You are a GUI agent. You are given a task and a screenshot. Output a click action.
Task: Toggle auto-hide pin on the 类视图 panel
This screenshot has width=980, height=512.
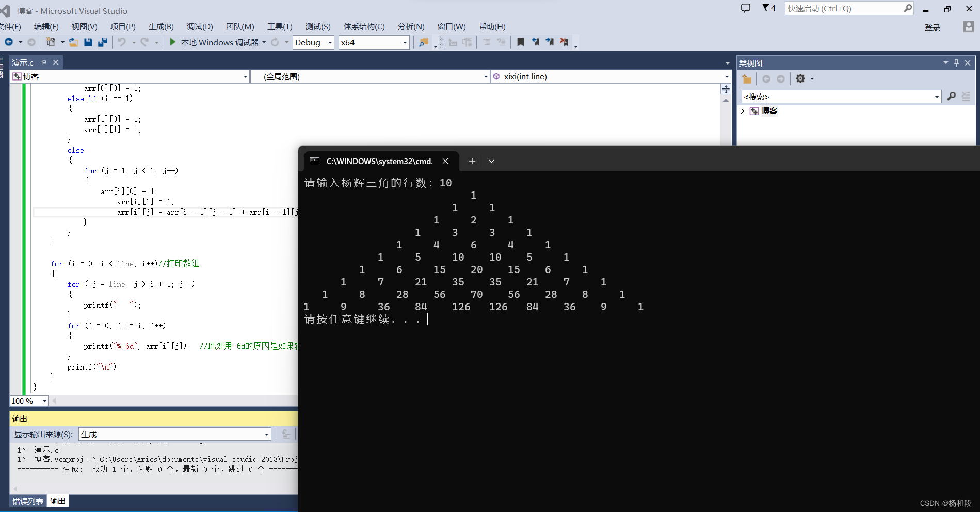pyautogui.click(x=956, y=62)
